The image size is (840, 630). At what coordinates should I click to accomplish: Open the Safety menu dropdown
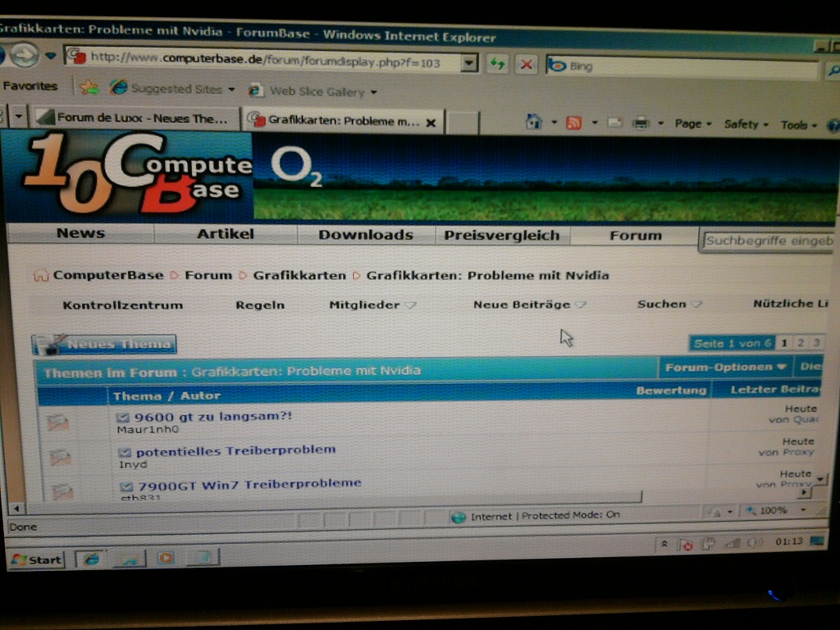(x=746, y=125)
